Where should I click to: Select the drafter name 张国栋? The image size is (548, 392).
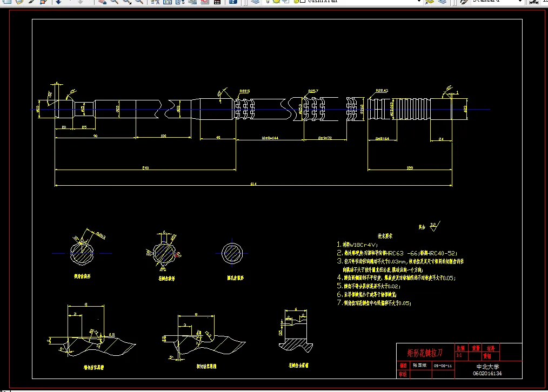(419, 366)
